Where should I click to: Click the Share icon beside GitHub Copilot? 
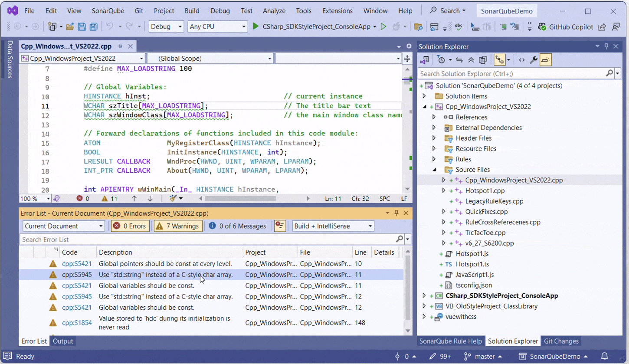tap(602, 27)
